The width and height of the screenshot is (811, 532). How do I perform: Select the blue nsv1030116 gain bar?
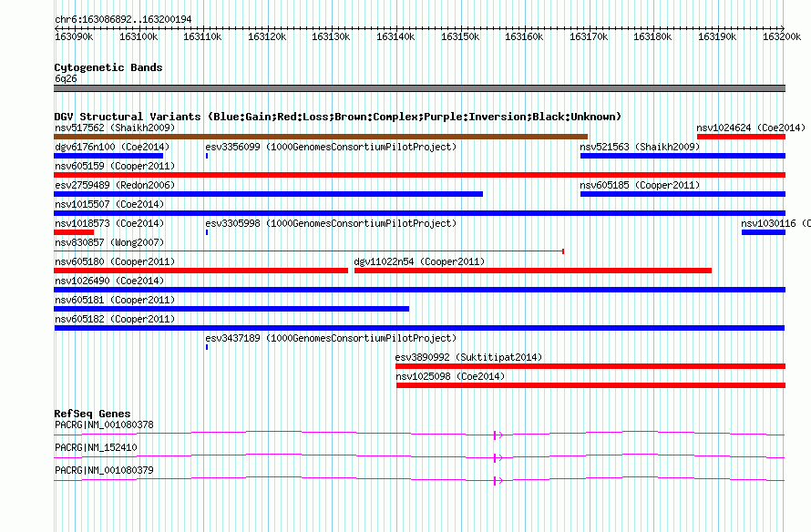click(764, 232)
